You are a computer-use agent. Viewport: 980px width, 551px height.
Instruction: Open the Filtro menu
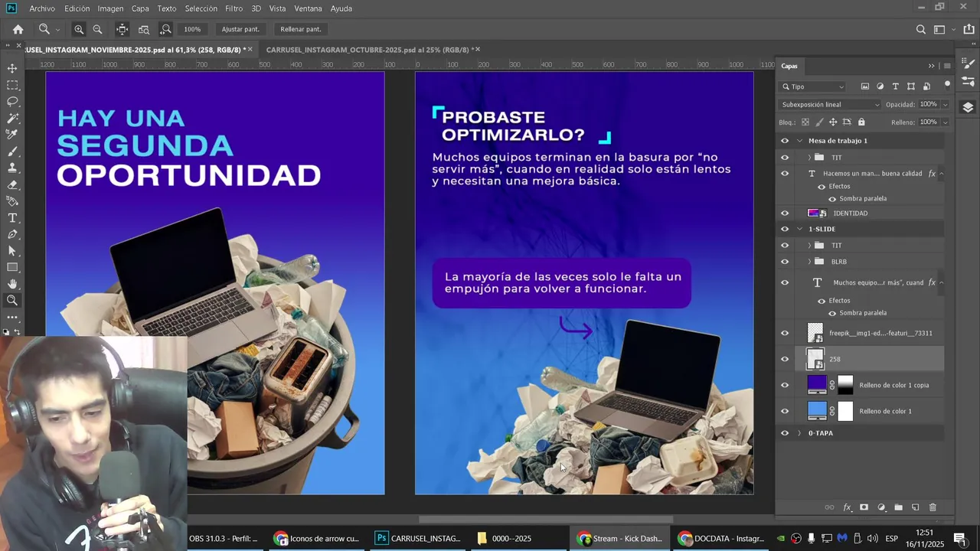[x=234, y=8]
